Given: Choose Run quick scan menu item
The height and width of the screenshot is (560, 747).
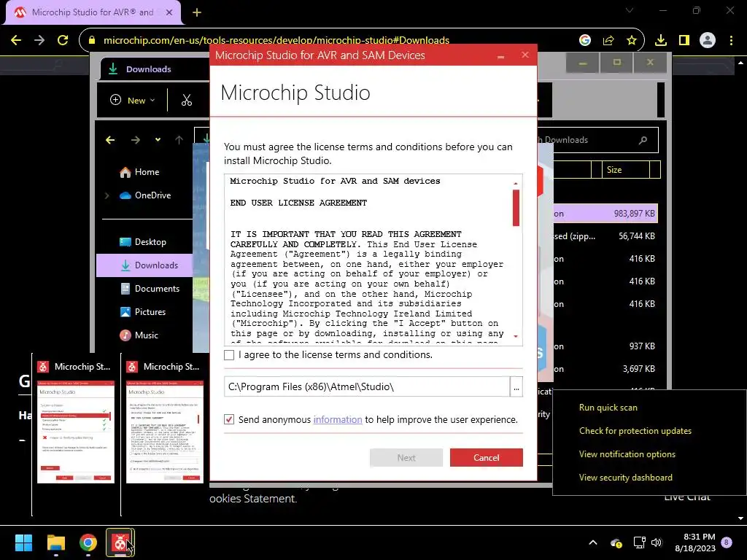Looking at the screenshot, I should click(608, 408).
